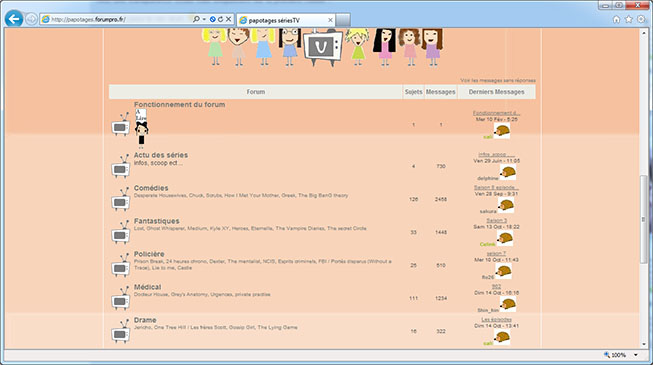
Task: Click hedgehog avatar next to sakura
Action: point(506,205)
